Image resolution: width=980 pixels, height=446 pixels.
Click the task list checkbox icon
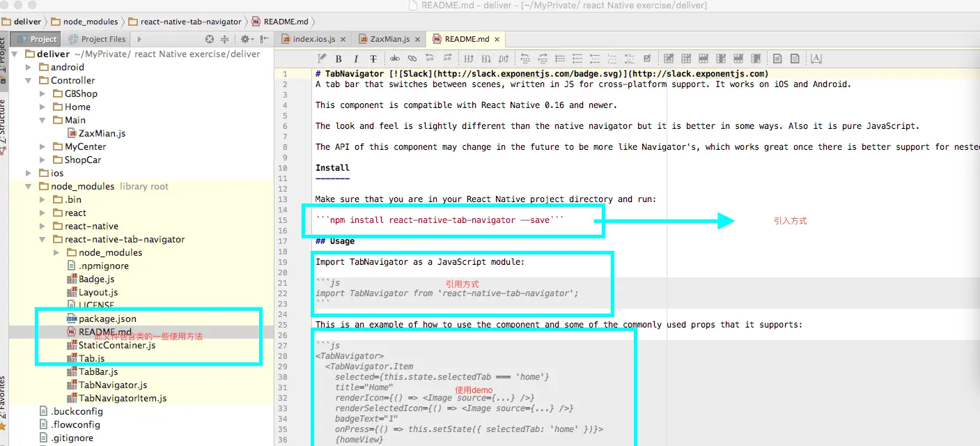(x=647, y=59)
